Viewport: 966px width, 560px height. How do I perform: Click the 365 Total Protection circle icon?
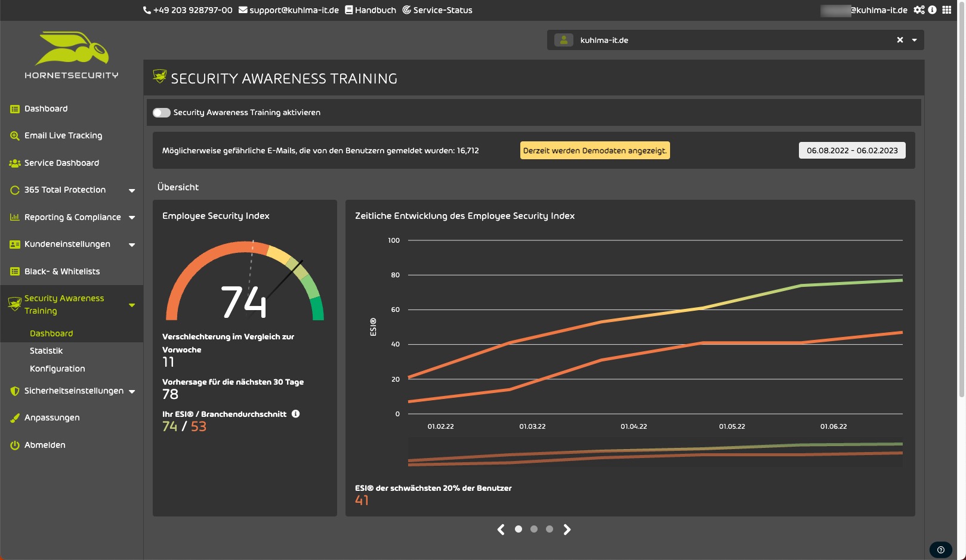pyautogui.click(x=15, y=190)
